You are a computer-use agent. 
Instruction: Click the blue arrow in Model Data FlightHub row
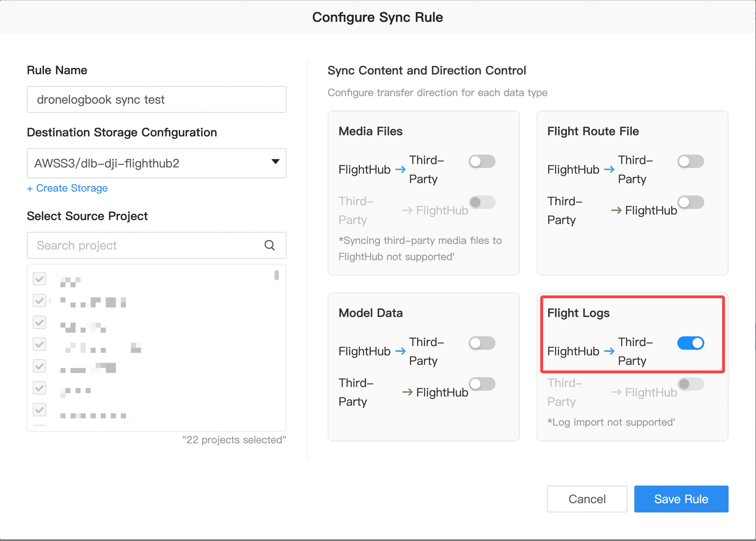[x=400, y=351]
